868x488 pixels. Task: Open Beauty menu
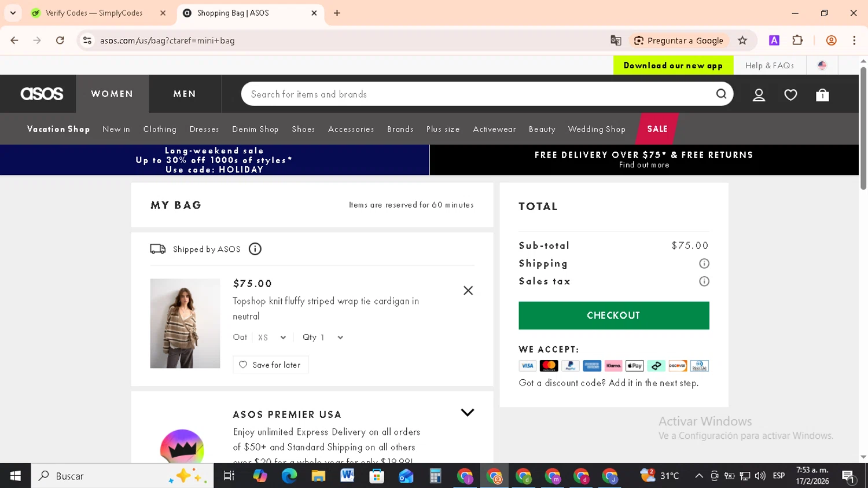(x=542, y=129)
